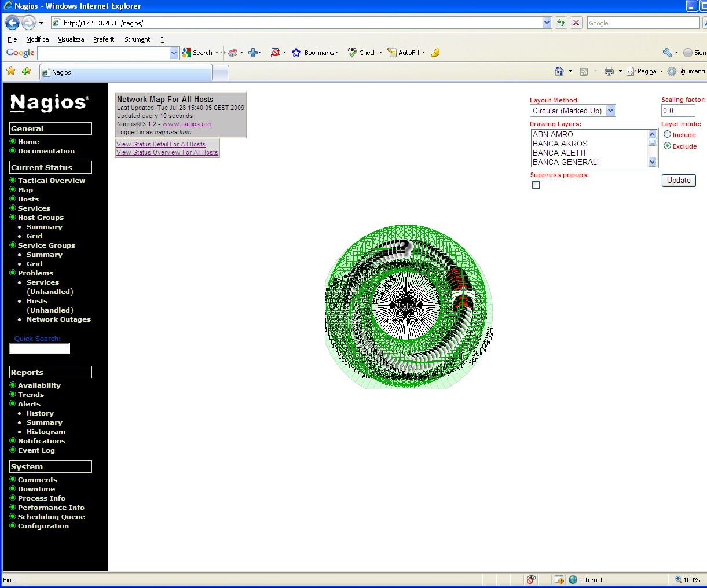
Task: Open Network Outages in sidebar
Action: tap(58, 319)
